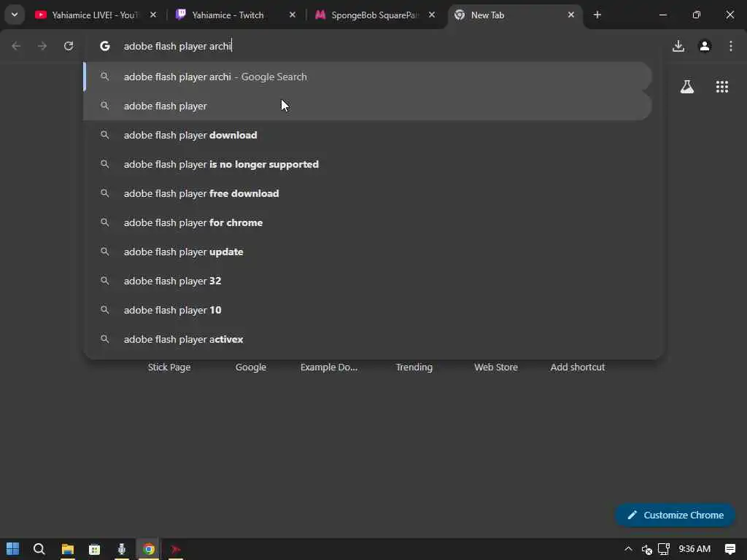Show hidden system tray icons
Viewport: 747px width, 560px height.
point(628,549)
